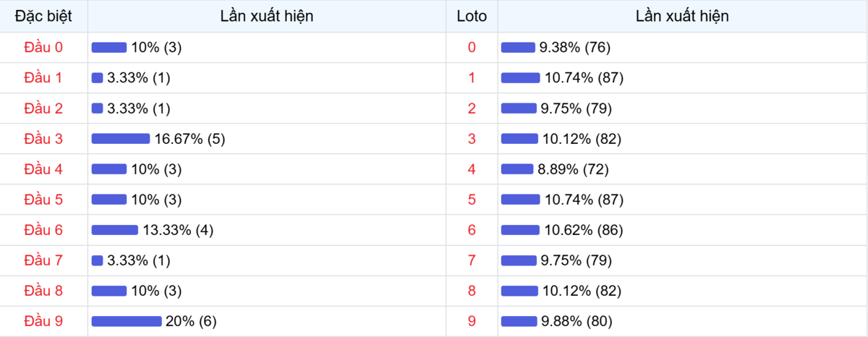Click the Đầu 7 row label
This screenshot has height=337, width=868.
tap(43, 260)
